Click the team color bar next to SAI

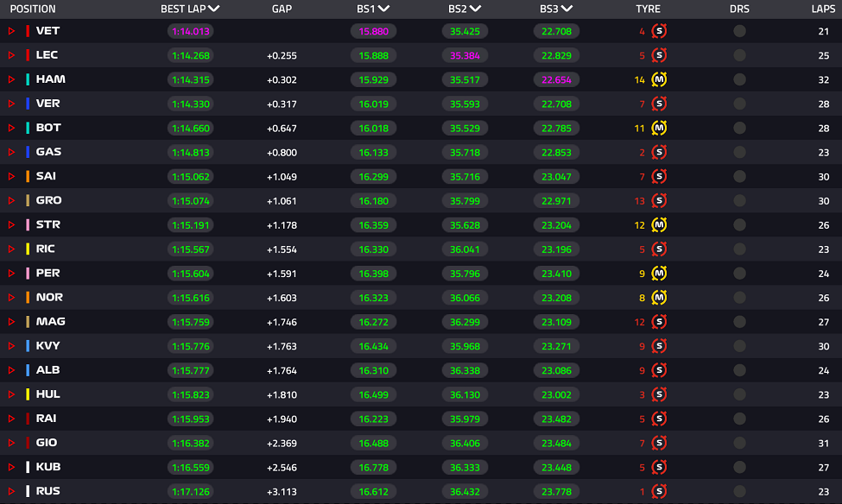28,176
